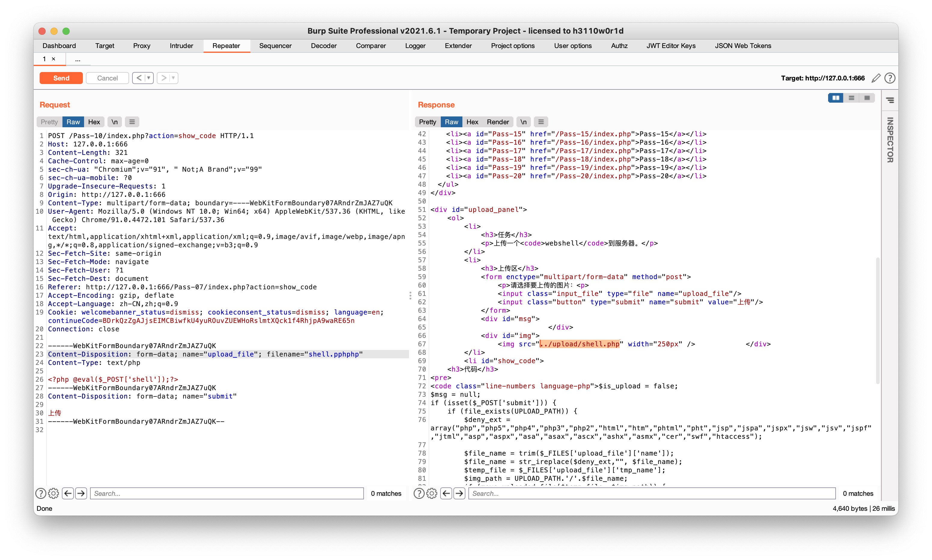Expand history back dropdown arrow

(149, 78)
